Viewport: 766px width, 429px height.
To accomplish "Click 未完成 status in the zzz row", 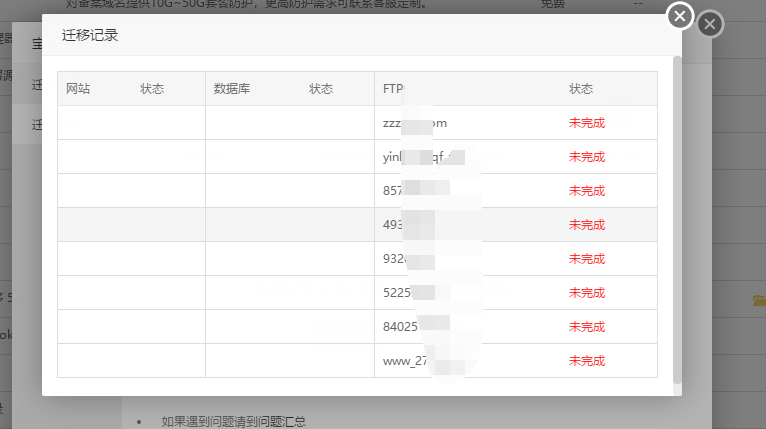I will coord(587,123).
